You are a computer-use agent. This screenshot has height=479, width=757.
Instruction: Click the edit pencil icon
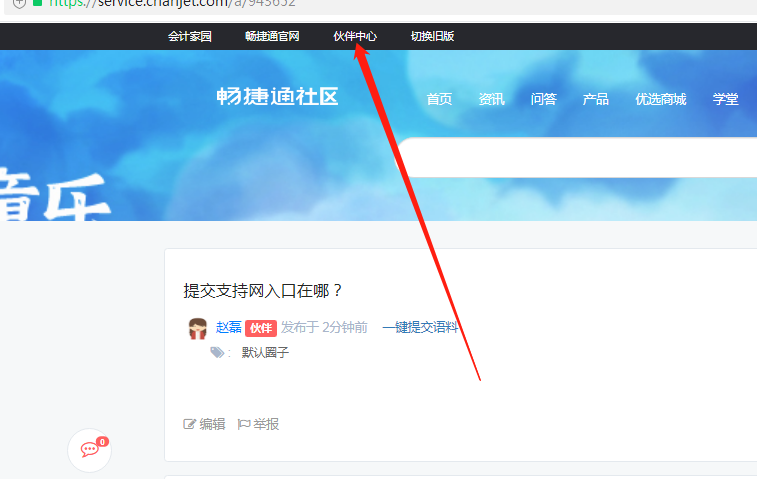tap(189, 424)
